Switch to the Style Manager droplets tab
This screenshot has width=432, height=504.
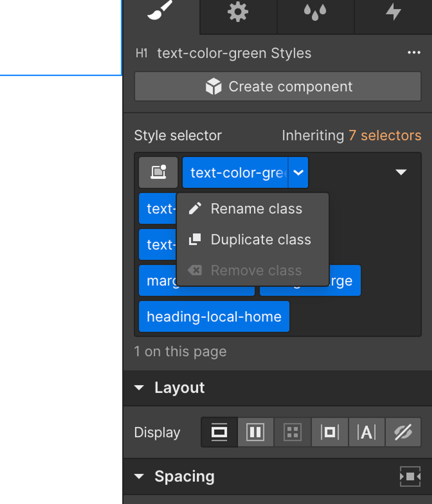pyautogui.click(x=315, y=12)
